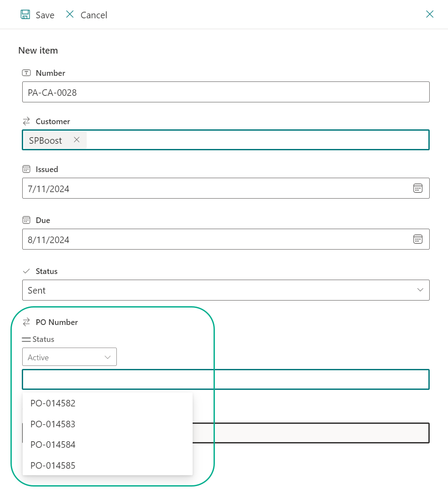Click the PO Number lookup icon

pos(26,322)
